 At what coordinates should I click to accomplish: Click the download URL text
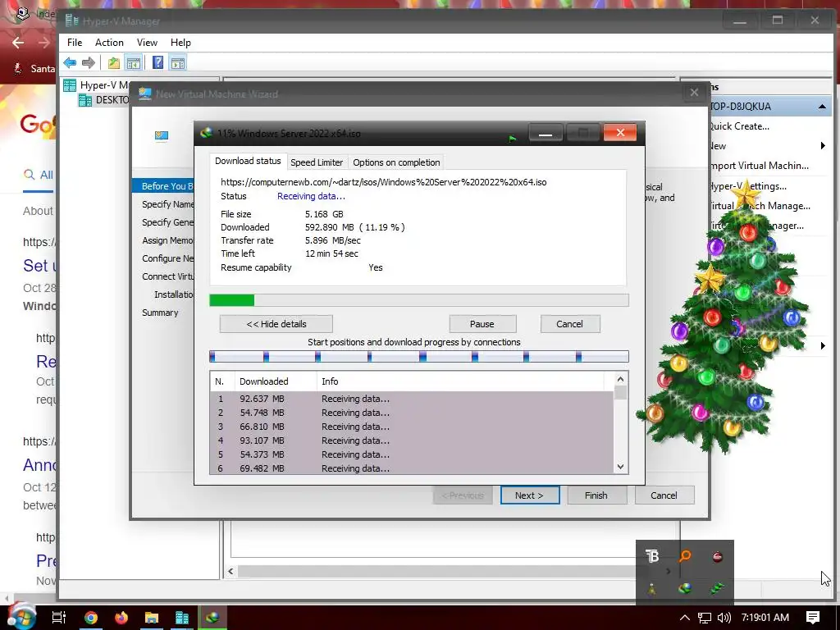(x=384, y=182)
